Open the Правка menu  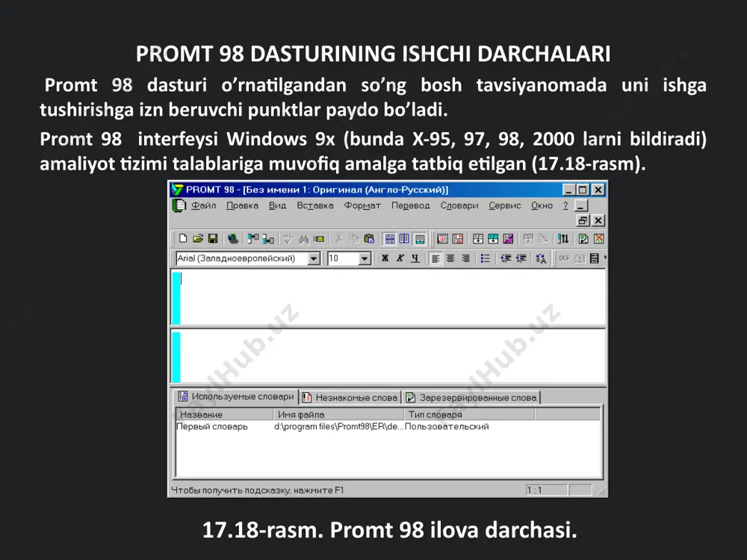point(243,205)
